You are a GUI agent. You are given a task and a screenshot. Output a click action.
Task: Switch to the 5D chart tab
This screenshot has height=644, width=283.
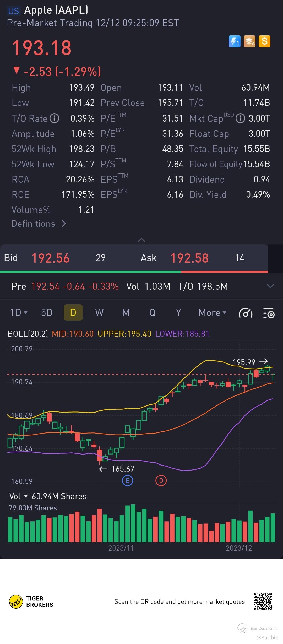click(47, 313)
